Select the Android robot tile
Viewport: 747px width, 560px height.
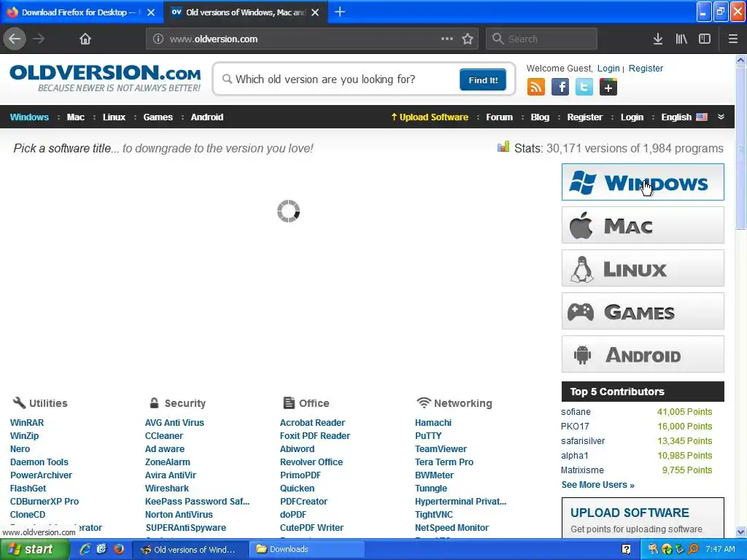tap(643, 354)
